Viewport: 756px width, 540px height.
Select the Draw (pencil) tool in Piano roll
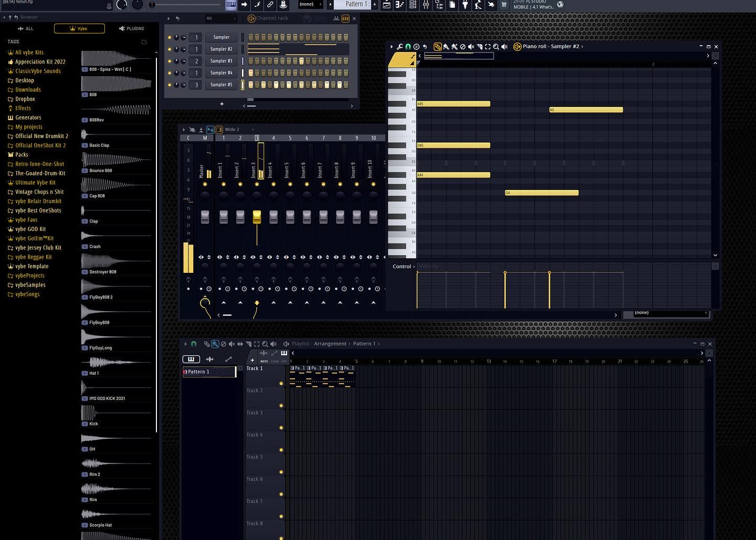pyautogui.click(x=437, y=47)
